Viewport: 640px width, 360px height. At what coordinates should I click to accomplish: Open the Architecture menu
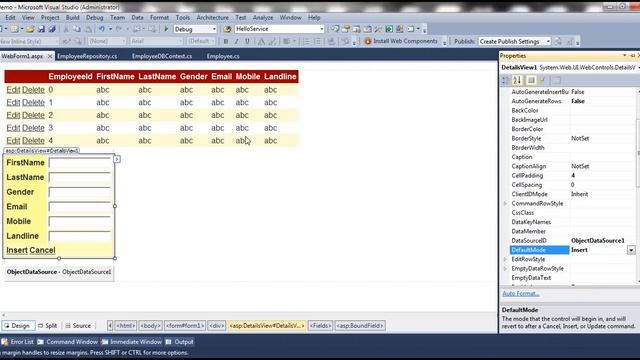pyautogui.click(x=213, y=18)
